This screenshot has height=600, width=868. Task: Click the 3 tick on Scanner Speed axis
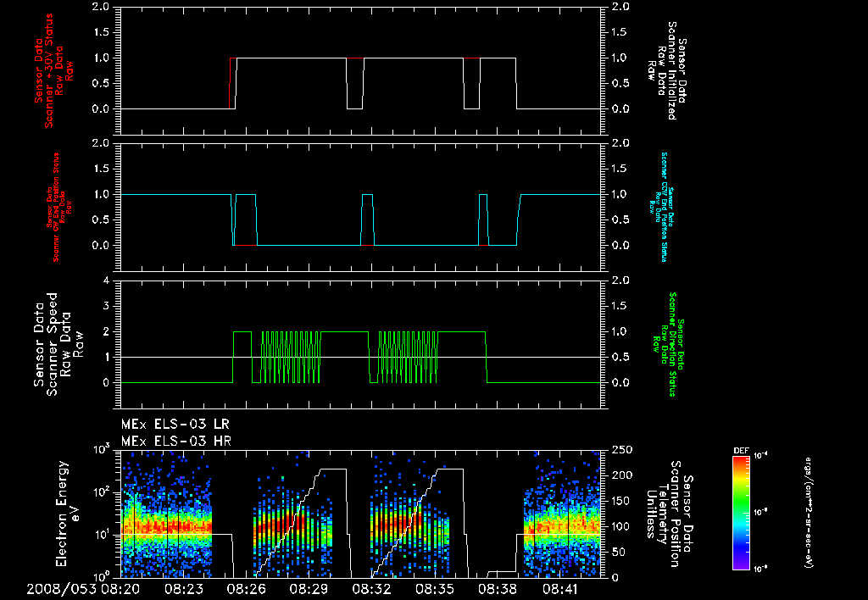coord(106,306)
